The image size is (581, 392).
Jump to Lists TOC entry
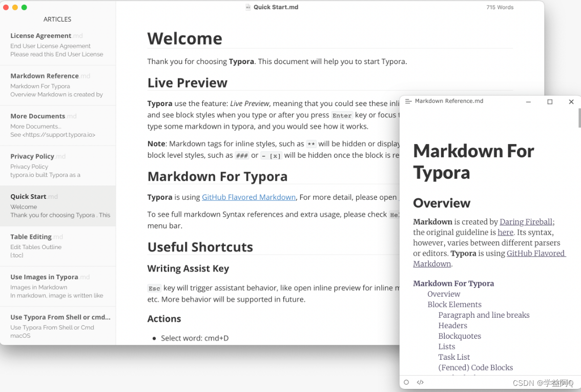coord(446,347)
